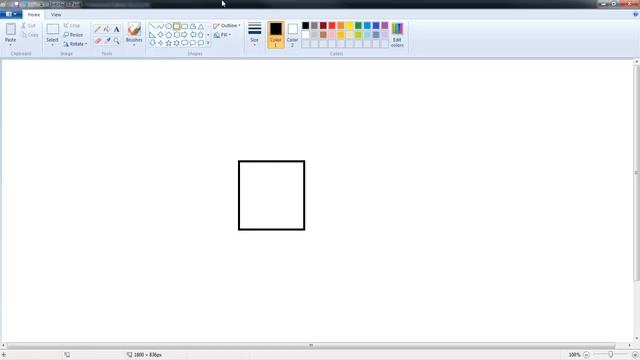Choose the Triangle shape
The height and width of the screenshot is (360, 640).
(x=201, y=27)
